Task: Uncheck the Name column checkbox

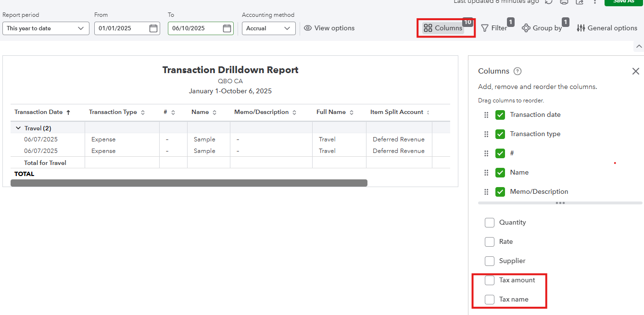Action: [500, 173]
